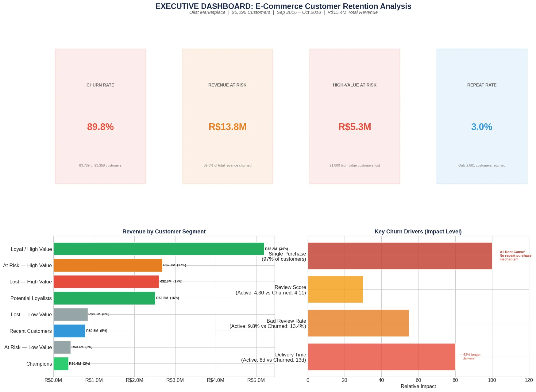Click the 'R$0.8M (6%)' data label
Viewport: 536px width, 392px height.
[99, 314]
